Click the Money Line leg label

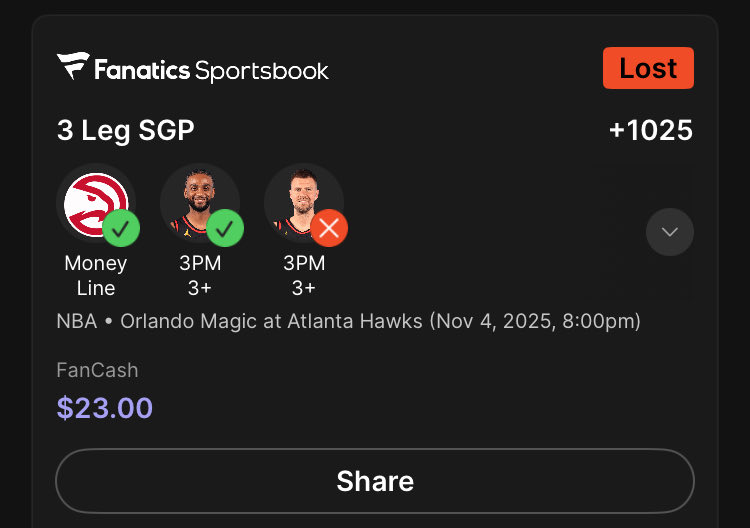coord(96,275)
